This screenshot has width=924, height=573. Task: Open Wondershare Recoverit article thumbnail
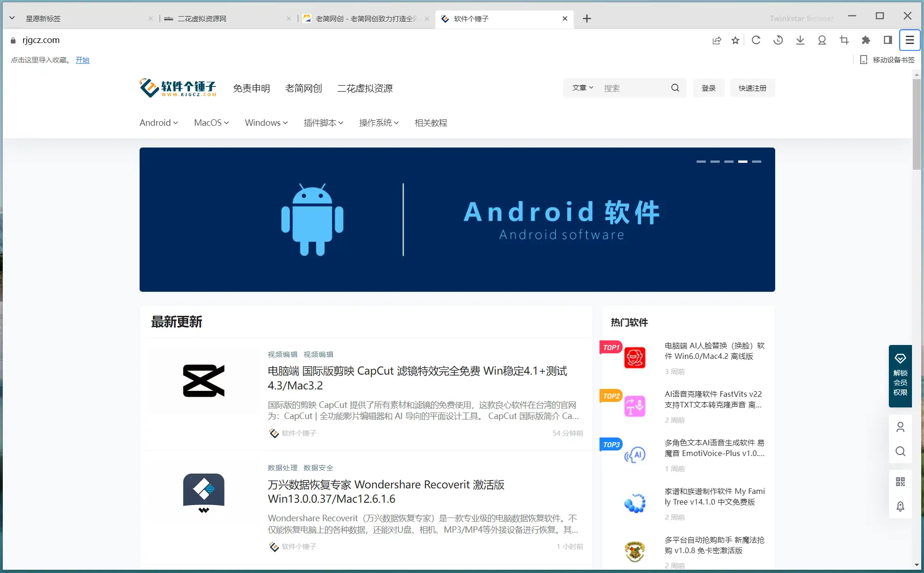coord(203,493)
